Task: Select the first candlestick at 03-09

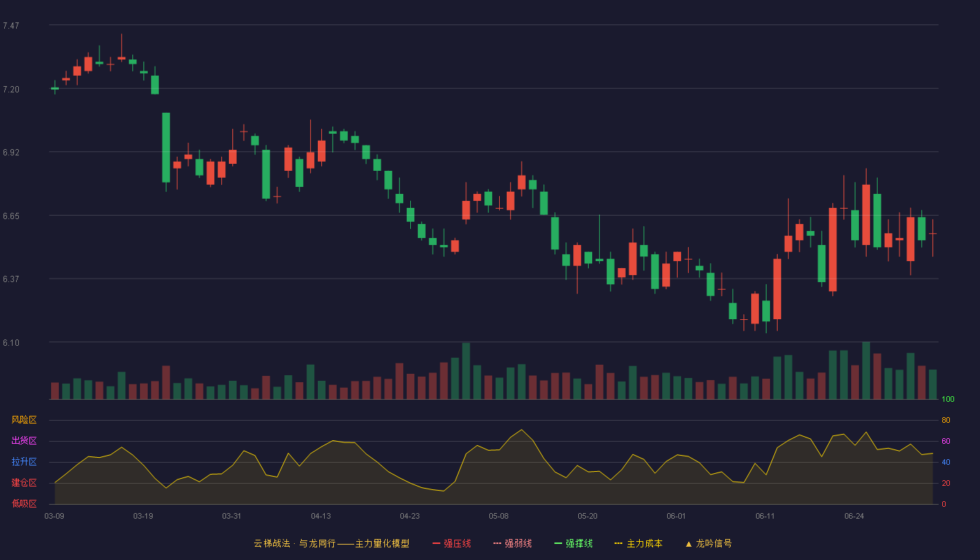Action: 55,87
